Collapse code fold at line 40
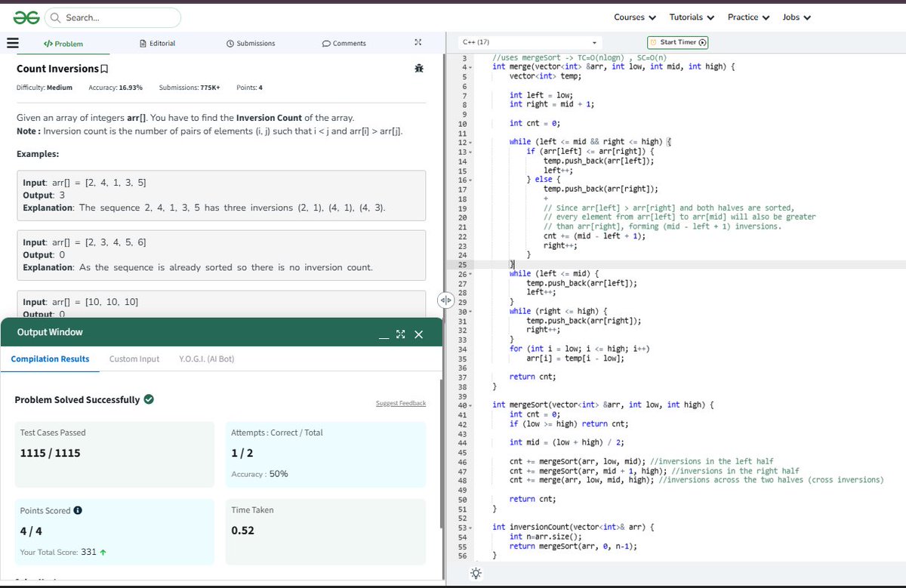The width and height of the screenshot is (906, 588). pyautogui.click(x=472, y=406)
